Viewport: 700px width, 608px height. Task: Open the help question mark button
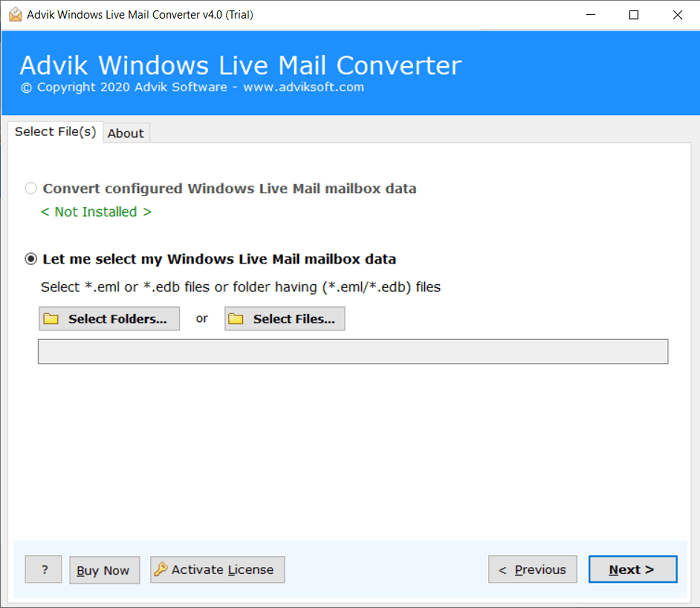(43, 569)
